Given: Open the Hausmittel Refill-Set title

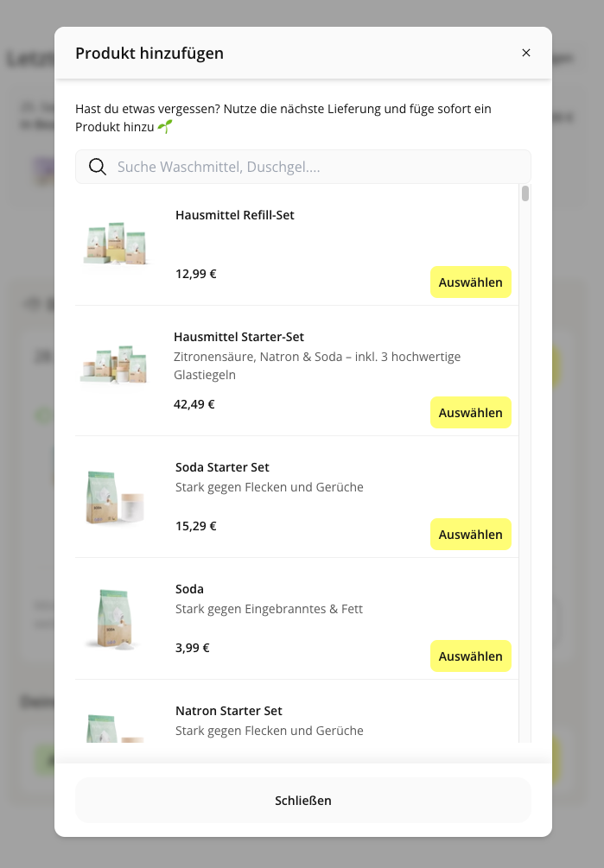Looking at the screenshot, I should click(x=235, y=215).
